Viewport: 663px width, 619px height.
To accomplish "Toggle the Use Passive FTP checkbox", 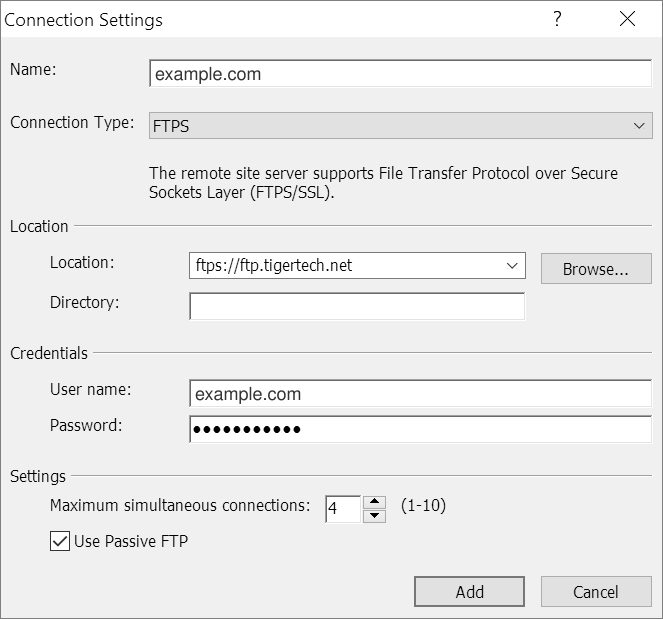I will pyautogui.click(x=59, y=542).
